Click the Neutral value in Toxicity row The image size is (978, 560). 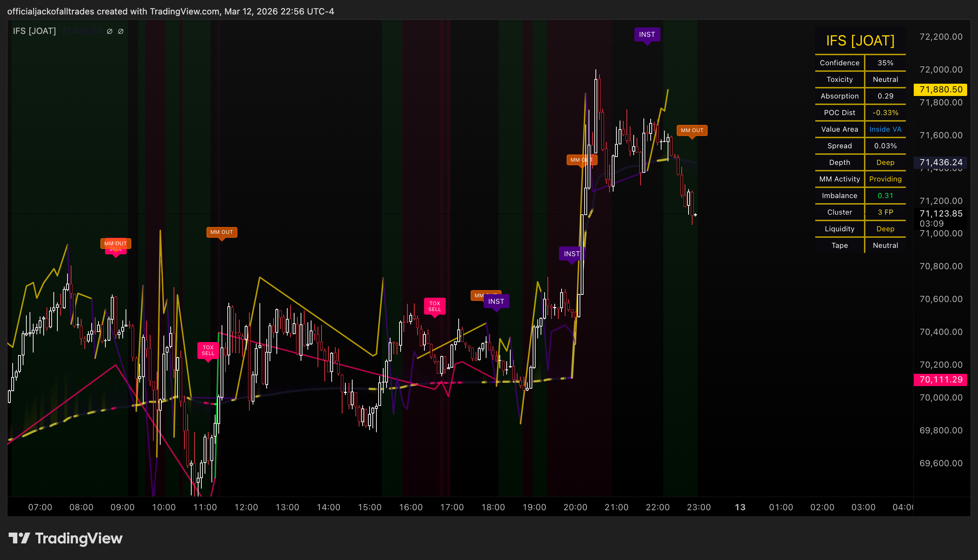[885, 79]
